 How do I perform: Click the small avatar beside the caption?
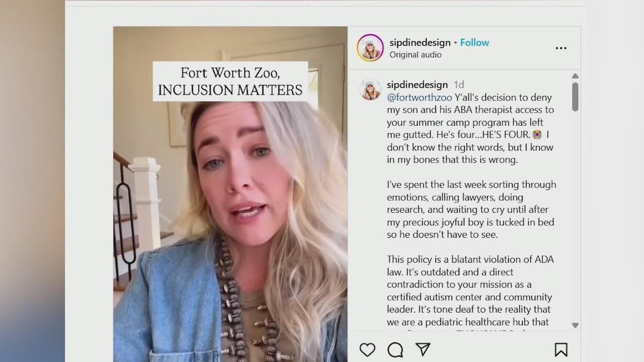point(370,89)
